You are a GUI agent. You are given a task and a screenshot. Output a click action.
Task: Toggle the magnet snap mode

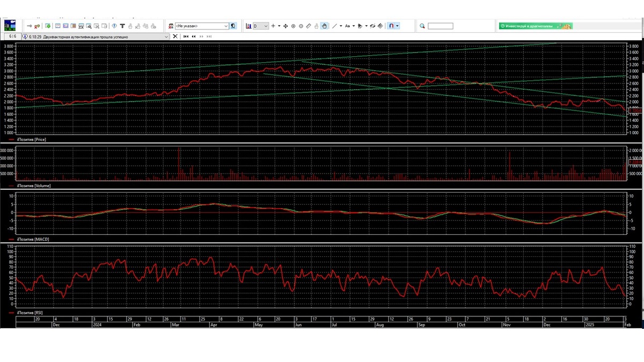392,26
